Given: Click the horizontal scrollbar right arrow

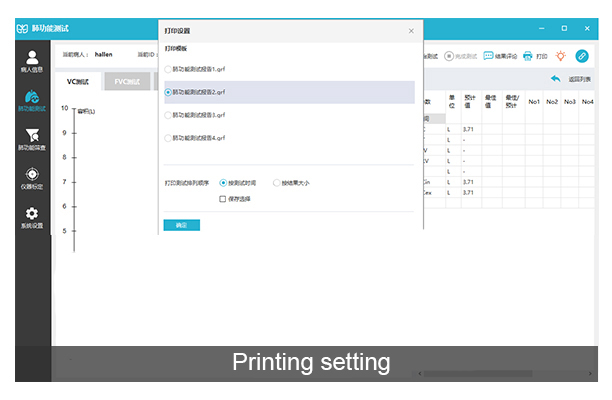Looking at the screenshot, I should tap(590, 373).
